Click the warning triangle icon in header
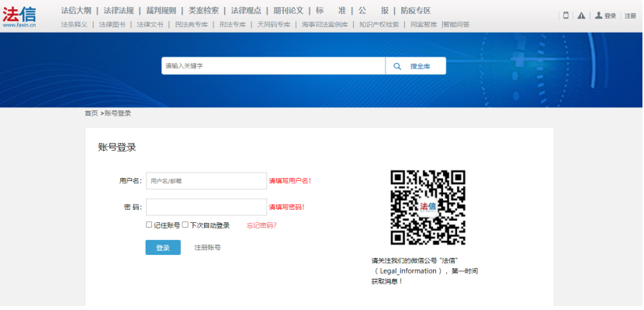 pos(581,16)
